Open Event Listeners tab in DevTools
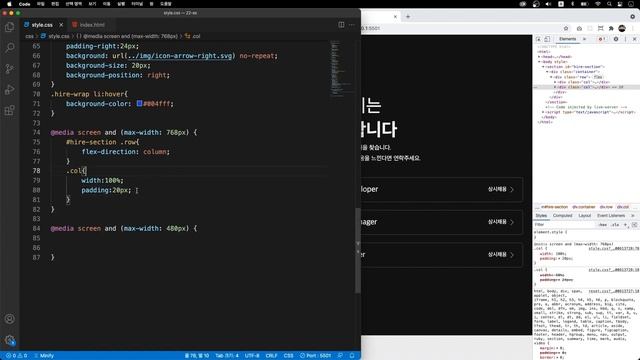 [611, 216]
